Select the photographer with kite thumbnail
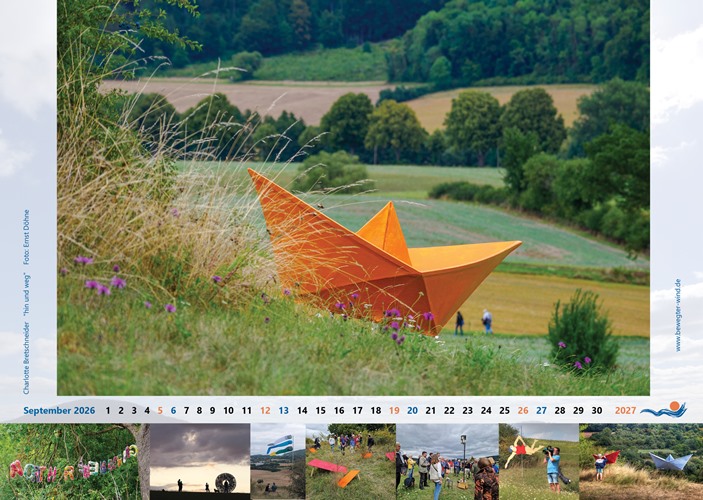Viewport: 703px width, 500px height. (x=538, y=462)
